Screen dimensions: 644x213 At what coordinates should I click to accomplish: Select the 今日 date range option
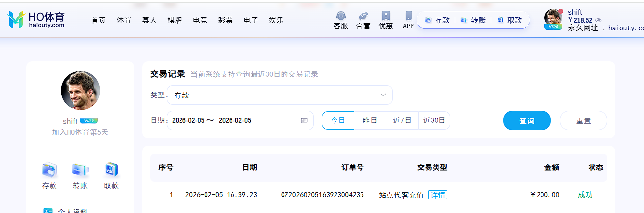[338, 120]
